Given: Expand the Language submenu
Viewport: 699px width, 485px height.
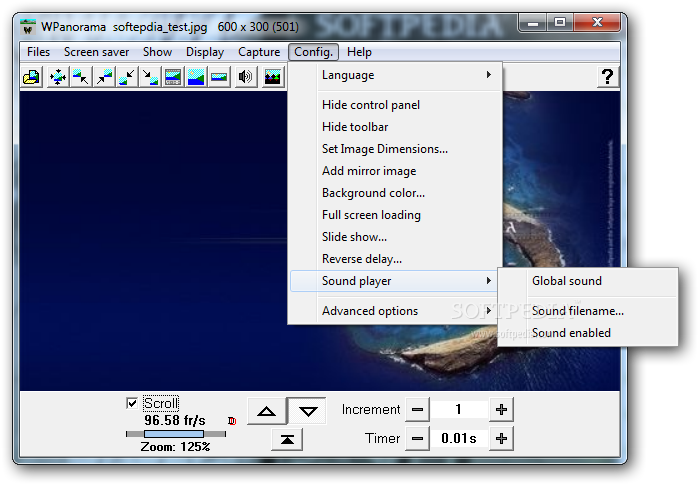Looking at the screenshot, I should tap(395, 75).
